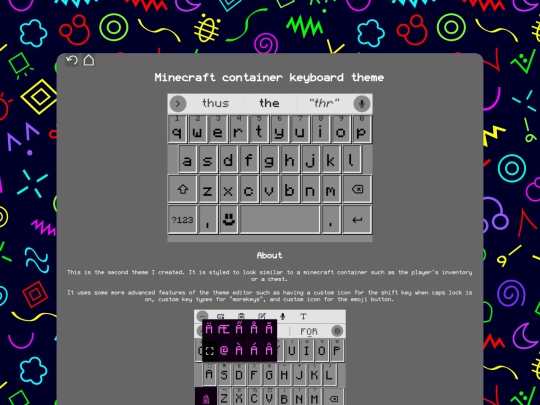
Task: Tap the smiley emoji key
Action: (229, 219)
